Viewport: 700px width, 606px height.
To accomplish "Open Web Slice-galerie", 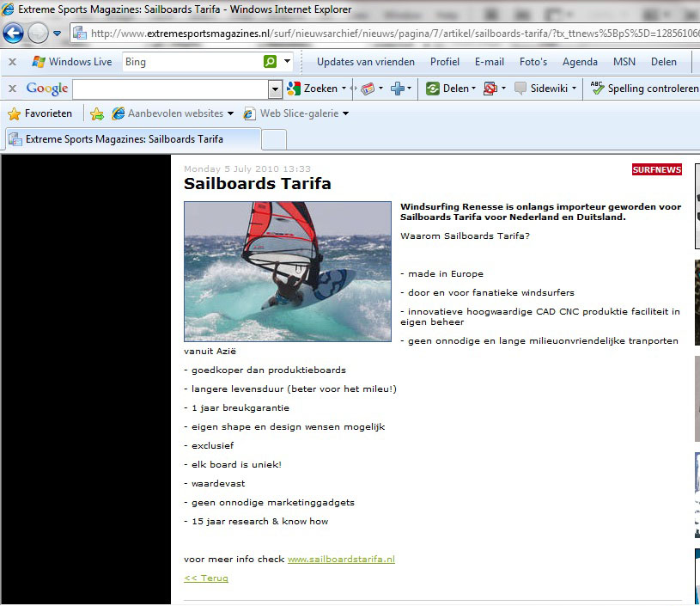I will click(296, 113).
